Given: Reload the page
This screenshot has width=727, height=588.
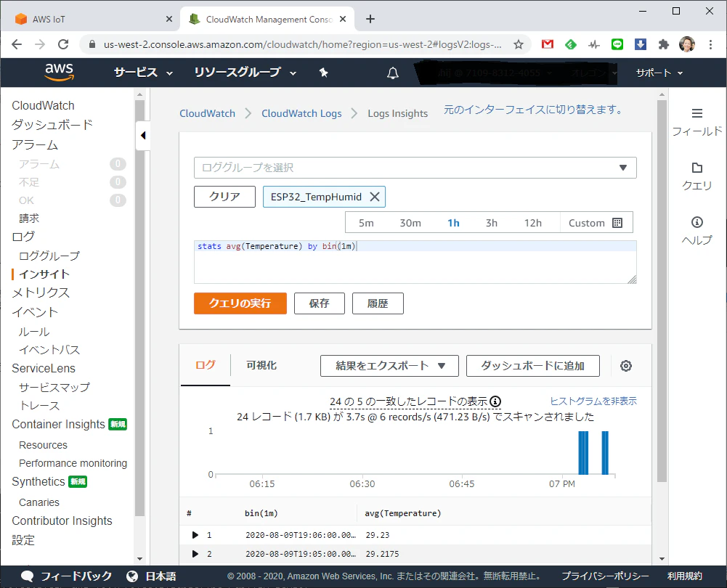Looking at the screenshot, I should 63,44.
